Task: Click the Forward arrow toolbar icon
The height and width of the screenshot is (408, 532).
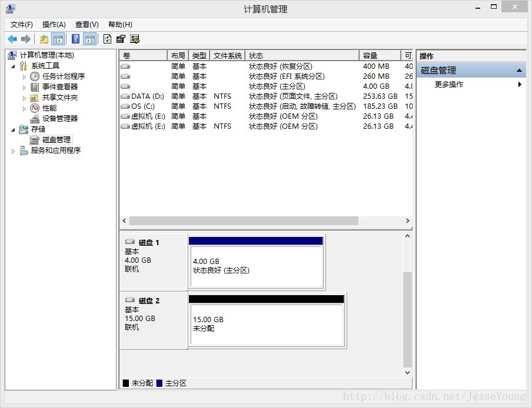Action: (26, 39)
